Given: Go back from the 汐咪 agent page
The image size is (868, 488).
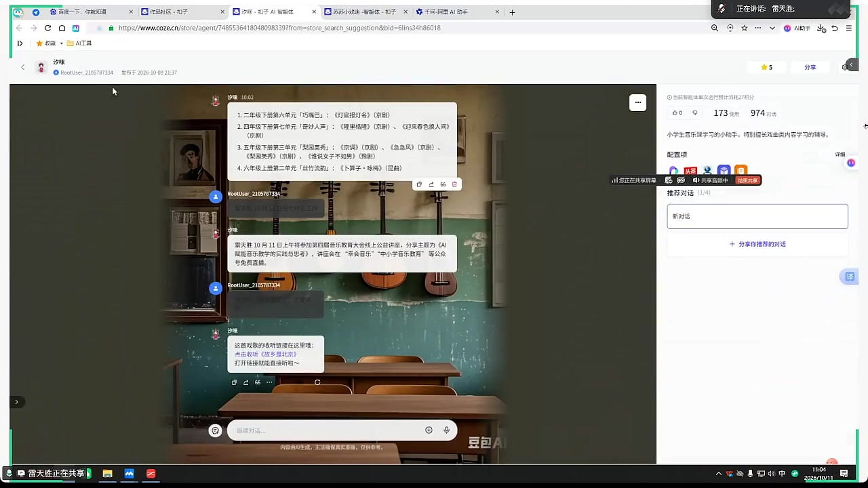Looking at the screenshot, I should (x=22, y=67).
